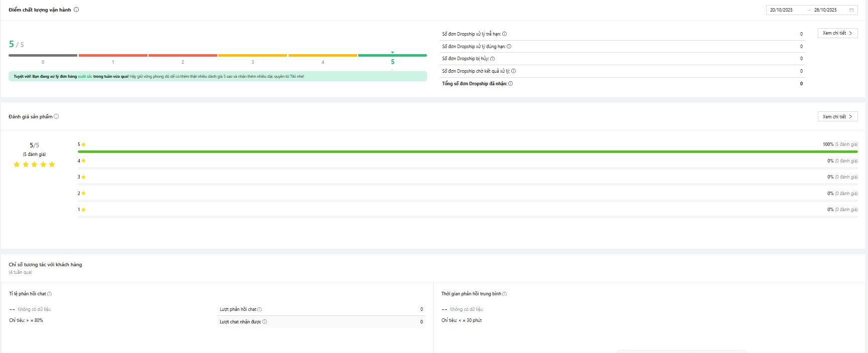Click info icon next to Số đơn Dropship xử lý đúng hạn
The height and width of the screenshot is (353, 868).
tap(509, 47)
